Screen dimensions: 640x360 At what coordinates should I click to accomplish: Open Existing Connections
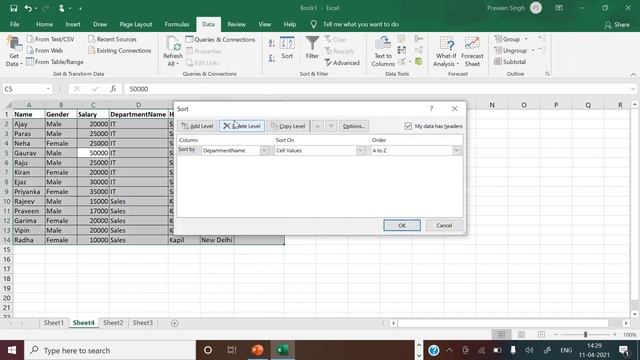120,51
